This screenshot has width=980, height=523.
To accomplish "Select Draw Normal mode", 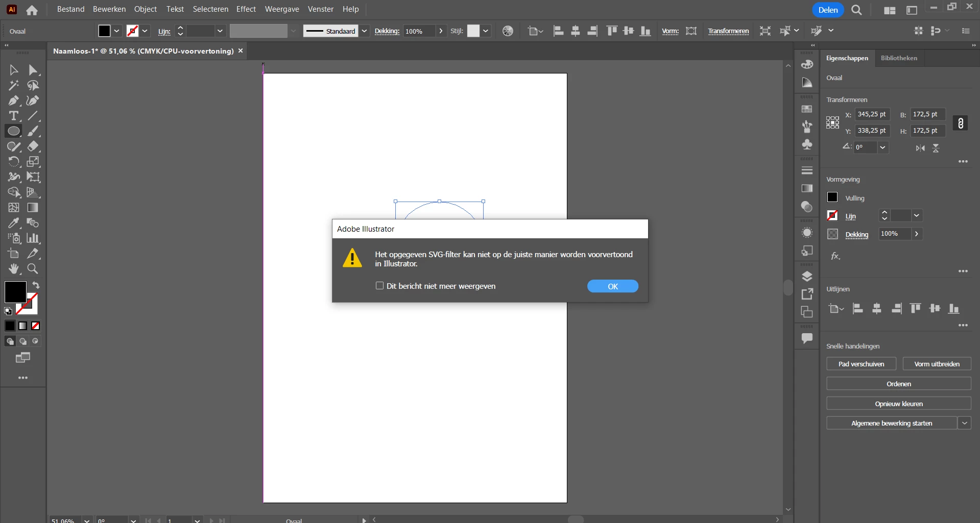I will [10, 341].
